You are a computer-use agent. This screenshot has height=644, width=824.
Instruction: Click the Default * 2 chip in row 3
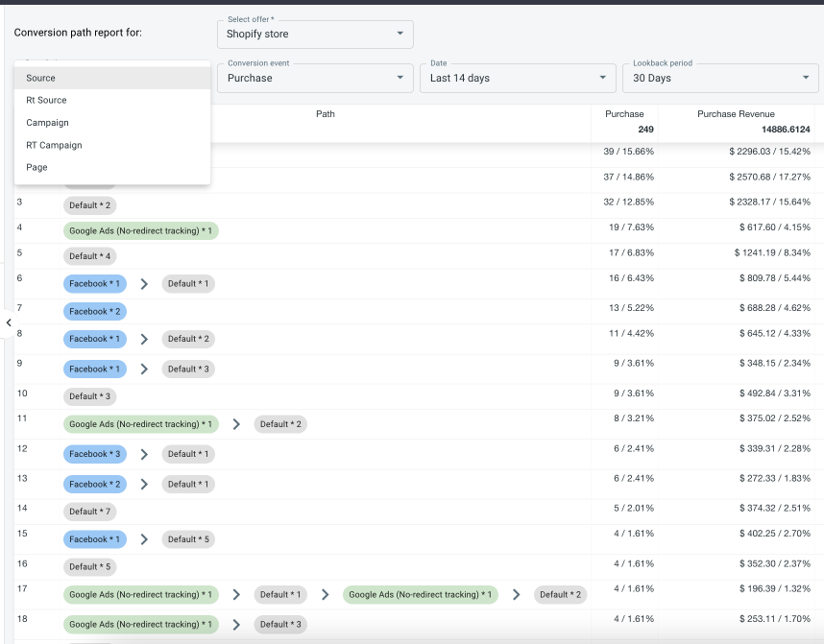[x=90, y=205]
